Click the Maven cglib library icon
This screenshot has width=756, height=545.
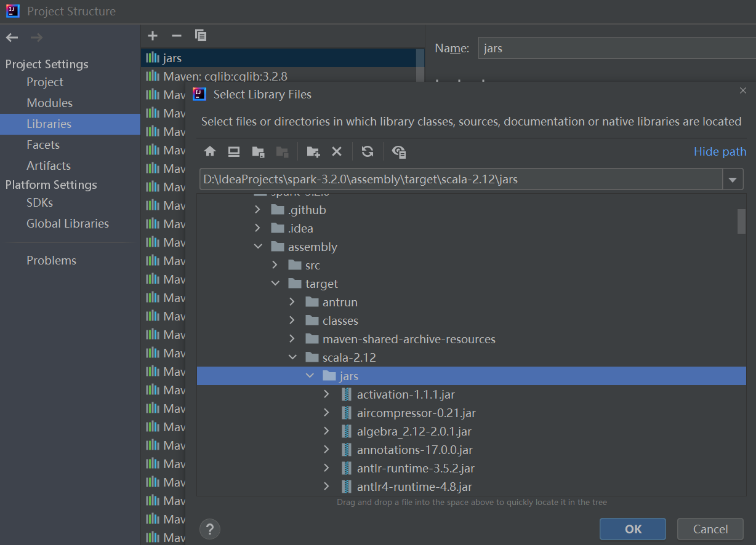pos(153,76)
